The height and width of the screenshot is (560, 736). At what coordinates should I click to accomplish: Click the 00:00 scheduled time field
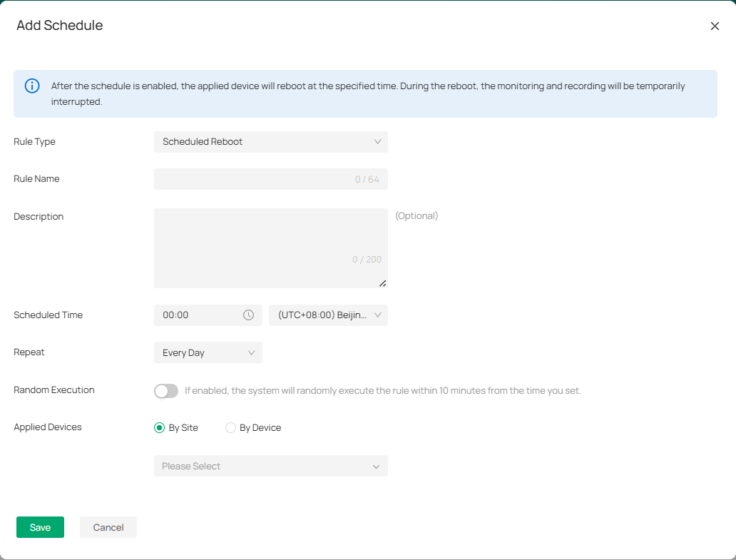coord(196,315)
